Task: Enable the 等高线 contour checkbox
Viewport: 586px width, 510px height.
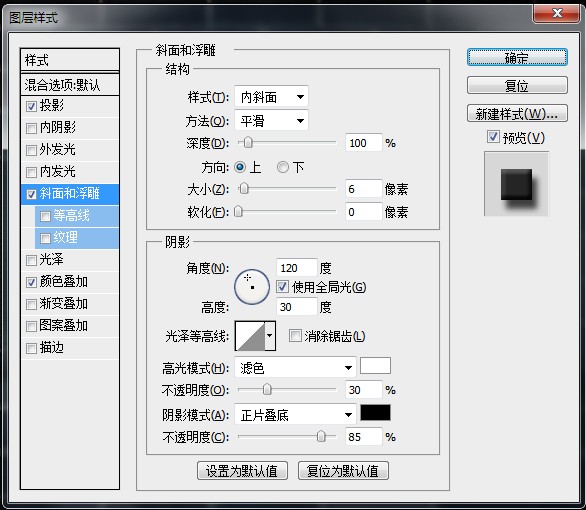Action: click(x=45, y=216)
